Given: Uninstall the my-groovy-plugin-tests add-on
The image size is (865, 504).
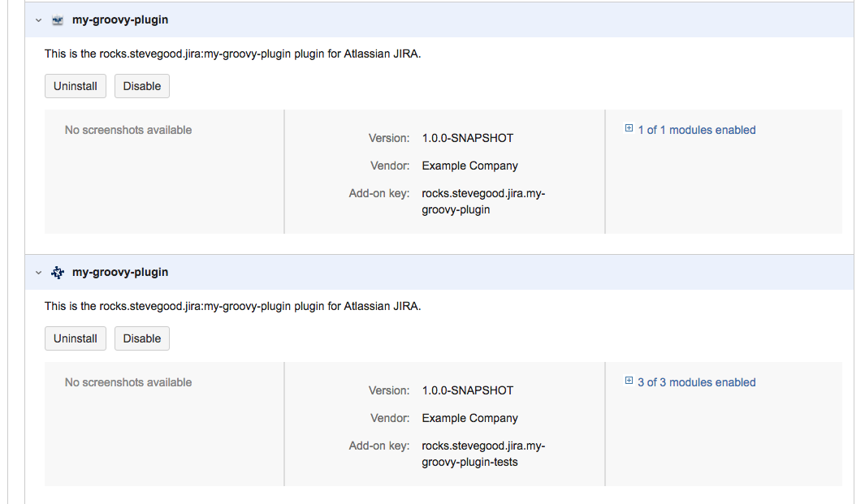Looking at the screenshot, I should tap(75, 338).
